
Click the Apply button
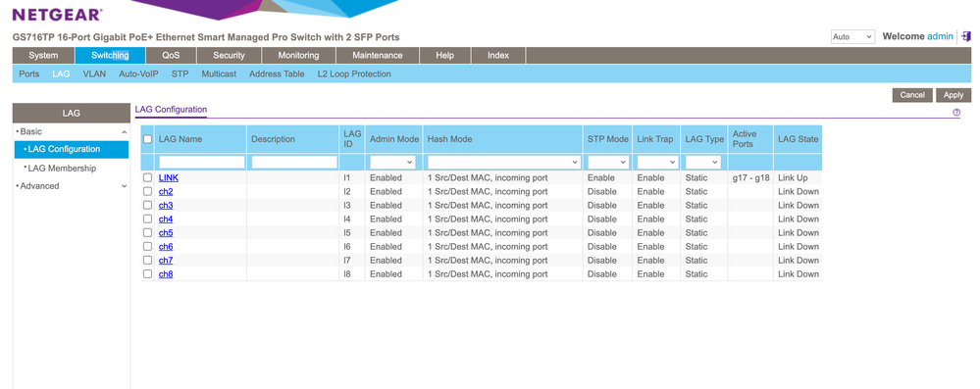[954, 95]
